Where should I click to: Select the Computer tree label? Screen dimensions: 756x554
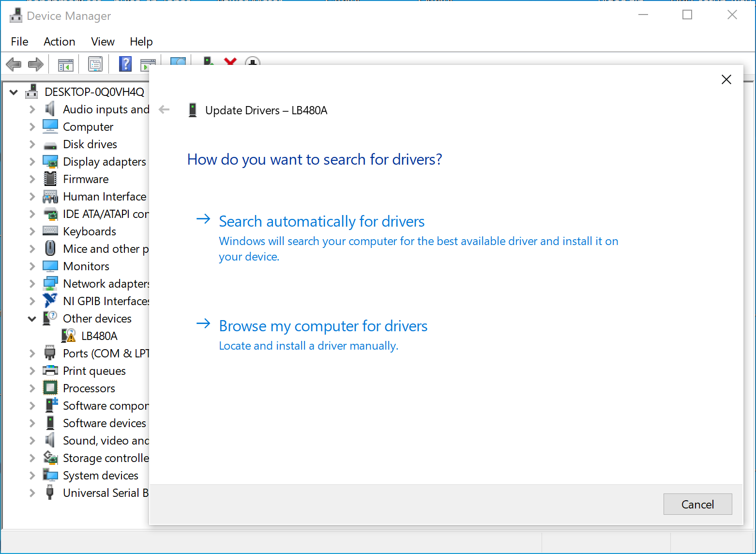(x=88, y=127)
